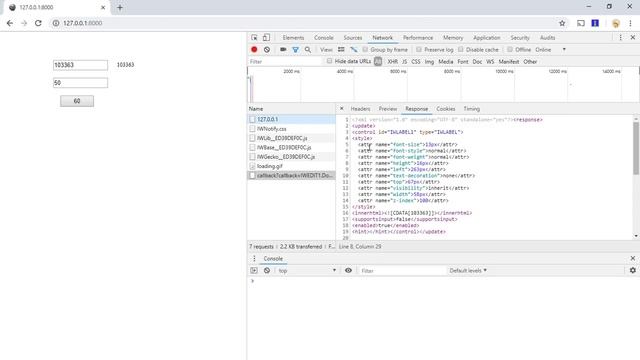Click the input field containing 50
Image resolution: width=640 pixels, height=360 pixels.
(x=80, y=83)
